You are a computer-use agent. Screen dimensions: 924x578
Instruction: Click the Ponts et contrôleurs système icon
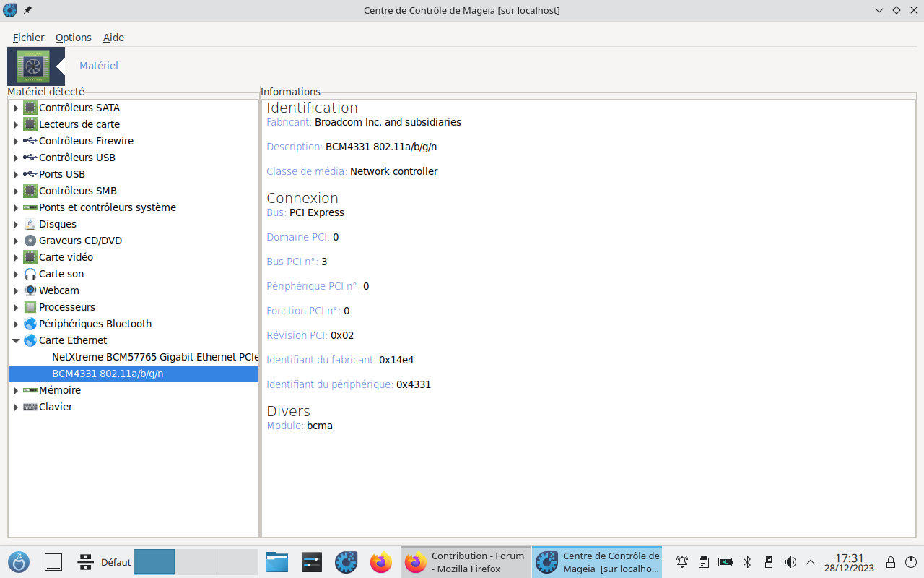[x=30, y=207]
